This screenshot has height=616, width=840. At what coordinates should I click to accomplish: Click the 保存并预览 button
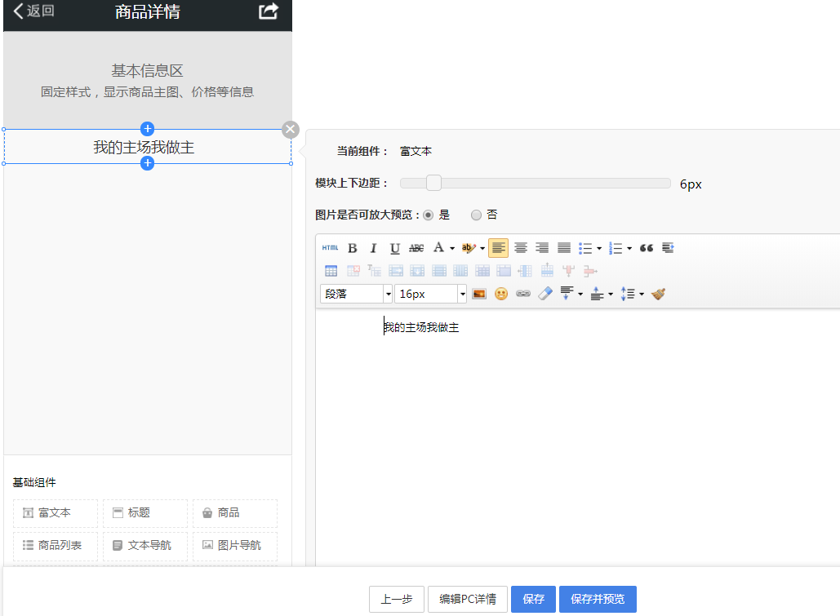point(598,599)
